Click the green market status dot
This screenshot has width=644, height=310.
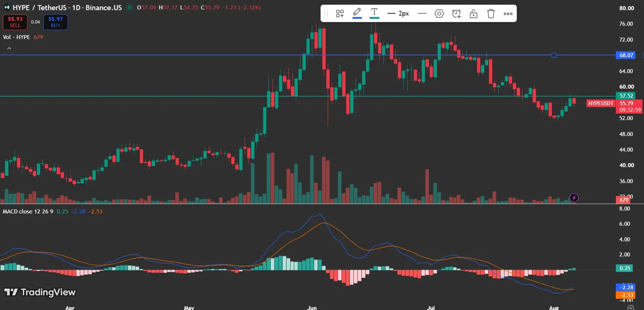tap(129, 7)
